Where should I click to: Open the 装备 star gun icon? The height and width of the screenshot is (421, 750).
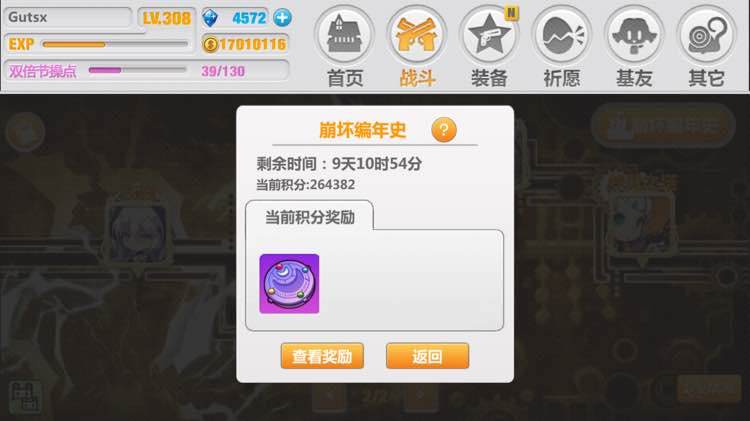pos(489,35)
